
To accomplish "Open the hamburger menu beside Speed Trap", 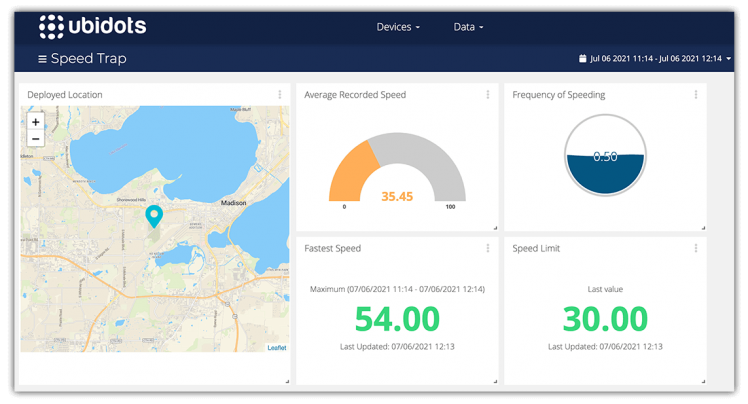I will tap(43, 59).
